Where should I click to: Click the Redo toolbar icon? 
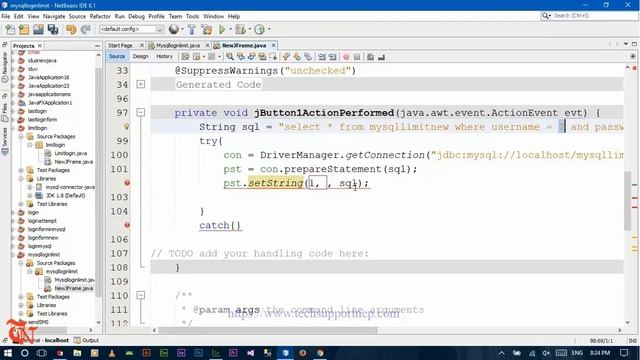85,29
